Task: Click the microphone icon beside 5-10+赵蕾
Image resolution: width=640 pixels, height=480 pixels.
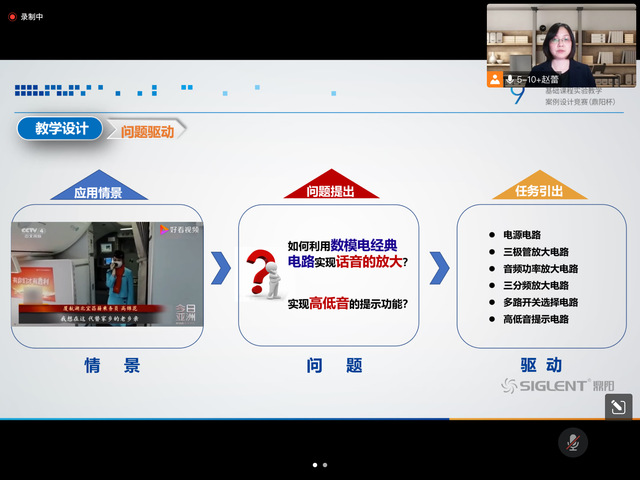Action: click(x=510, y=78)
